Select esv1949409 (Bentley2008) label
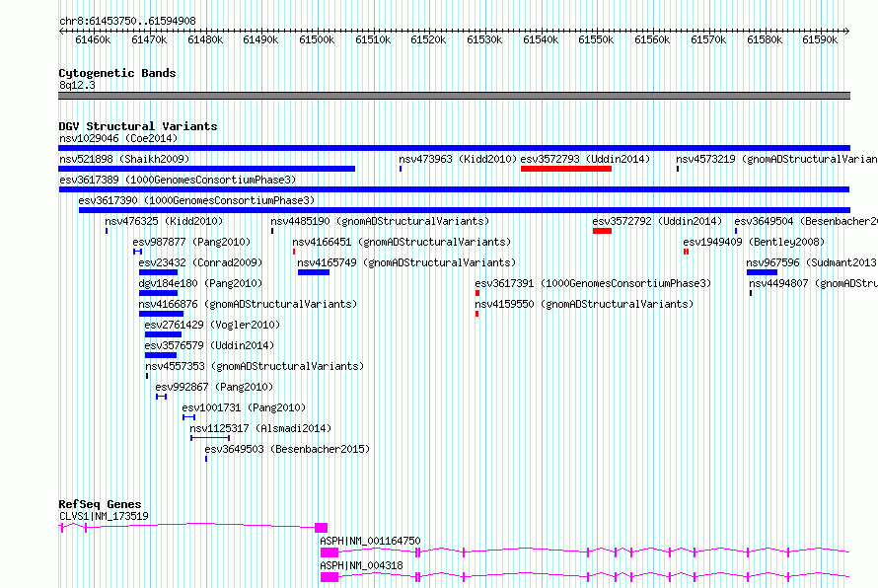This screenshot has height=588, width=878. click(754, 242)
